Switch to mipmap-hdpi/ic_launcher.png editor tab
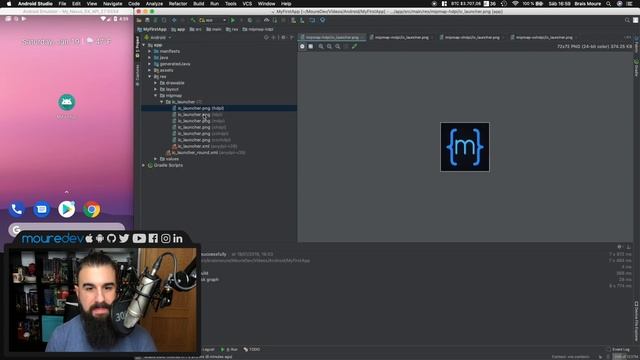The image size is (640, 360). pyautogui.click(x=332, y=38)
